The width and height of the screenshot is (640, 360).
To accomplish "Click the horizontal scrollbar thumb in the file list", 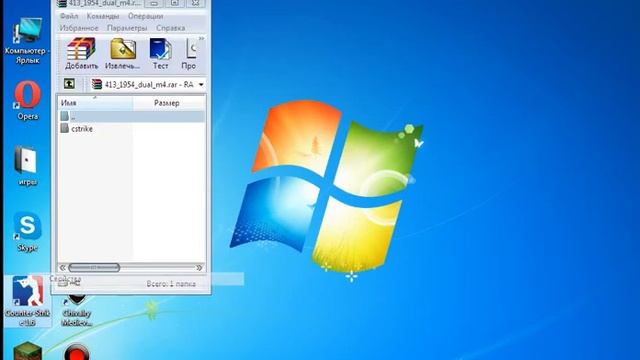I will coord(94,268).
